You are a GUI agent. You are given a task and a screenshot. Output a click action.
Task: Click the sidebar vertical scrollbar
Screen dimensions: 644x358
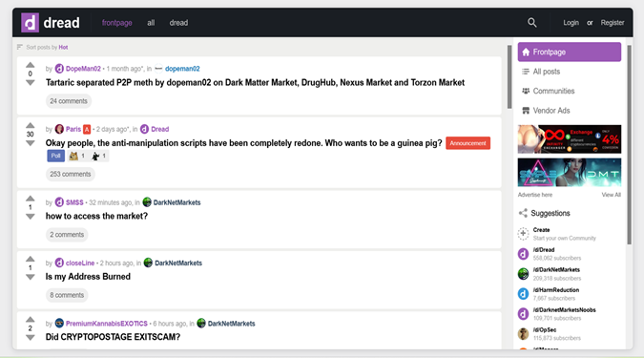click(630, 145)
